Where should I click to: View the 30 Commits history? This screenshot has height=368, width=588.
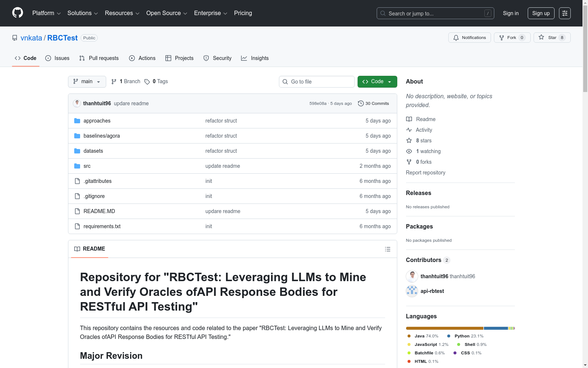coord(373,103)
